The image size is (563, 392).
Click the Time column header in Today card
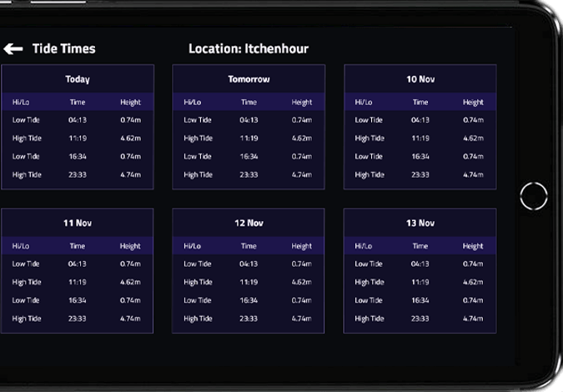click(x=78, y=103)
